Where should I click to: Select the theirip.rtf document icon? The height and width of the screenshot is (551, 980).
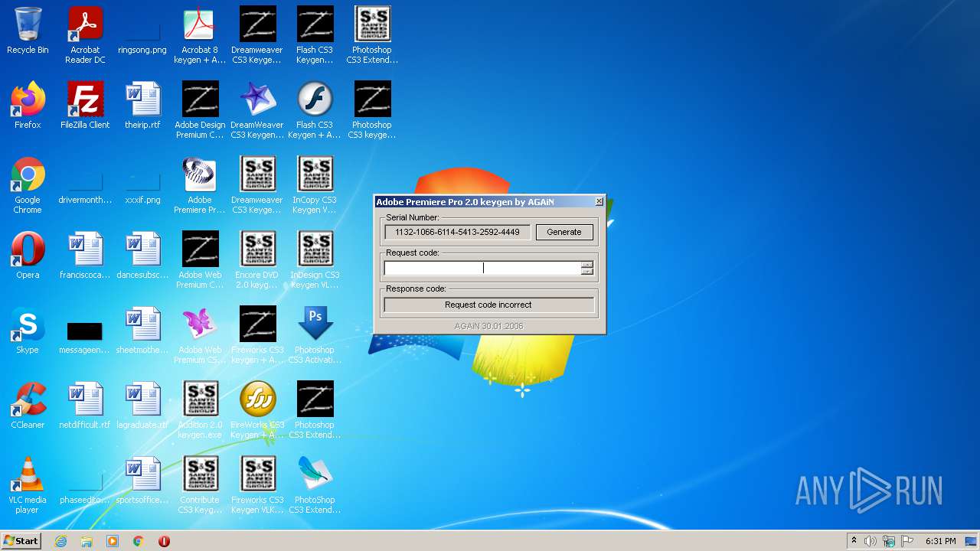(x=142, y=105)
